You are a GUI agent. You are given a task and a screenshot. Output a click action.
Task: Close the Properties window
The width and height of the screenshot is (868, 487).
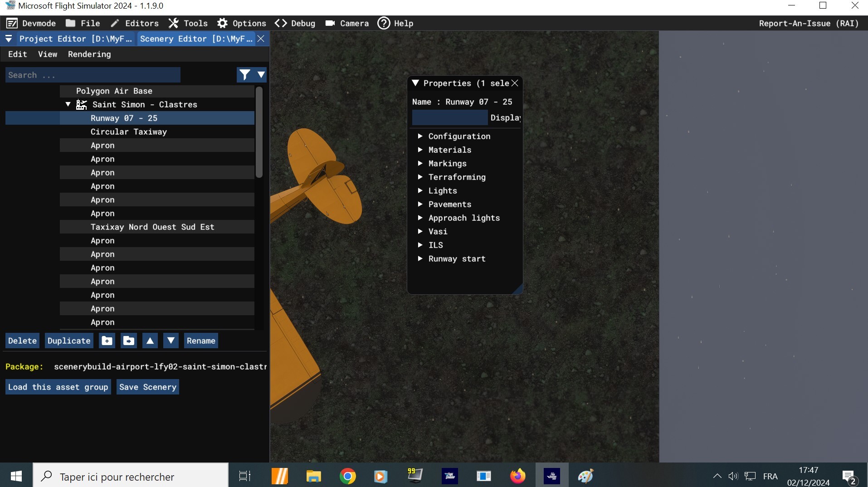click(x=515, y=83)
